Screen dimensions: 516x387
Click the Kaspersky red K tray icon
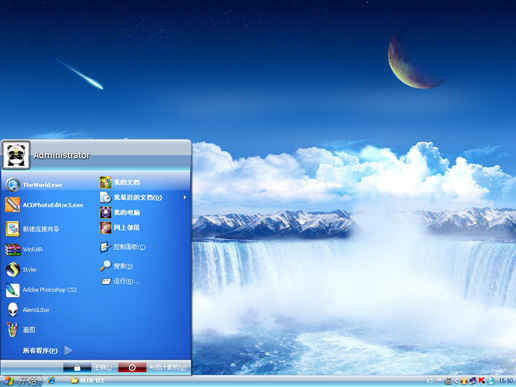tap(482, 380)
